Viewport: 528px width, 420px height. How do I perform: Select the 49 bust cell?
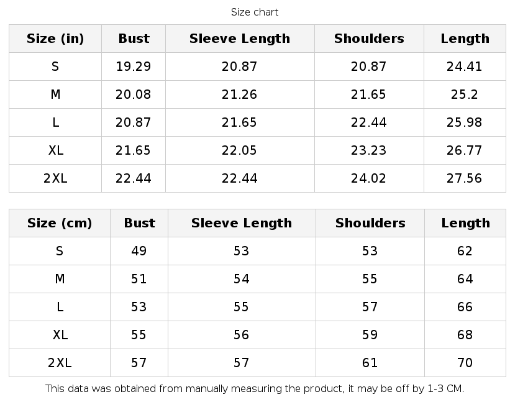tap(139, 251)
